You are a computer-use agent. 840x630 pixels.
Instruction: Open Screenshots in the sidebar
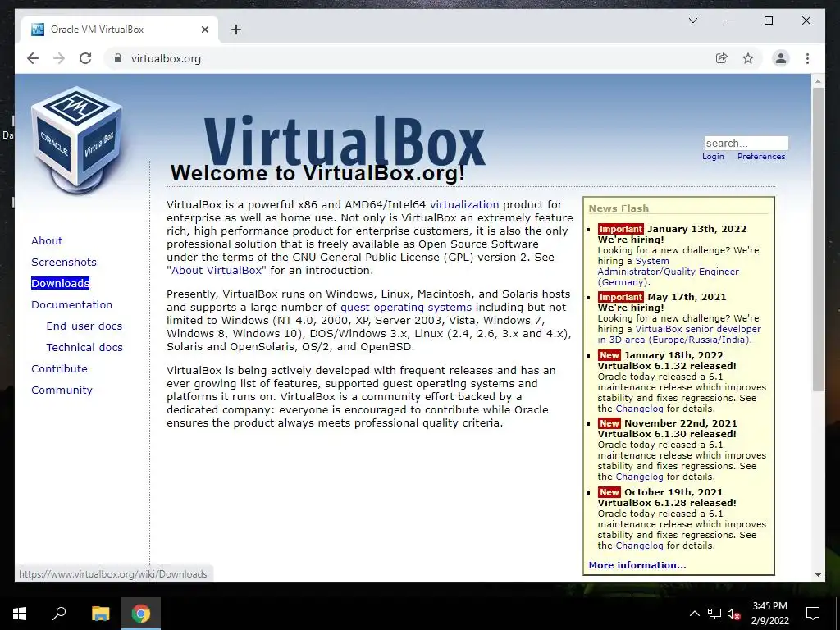pos(64,262)
